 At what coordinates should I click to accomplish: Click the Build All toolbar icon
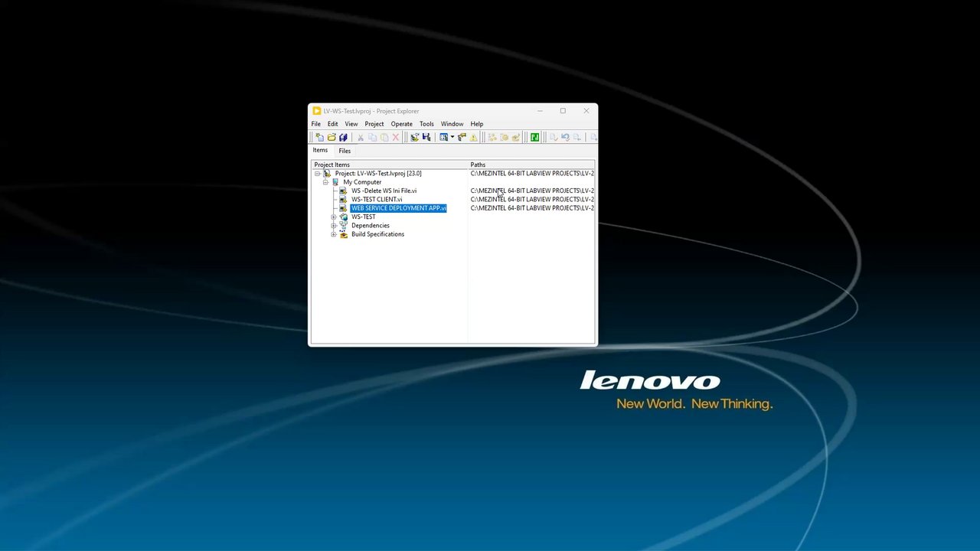pyautogui.click(x=492, y=137)
